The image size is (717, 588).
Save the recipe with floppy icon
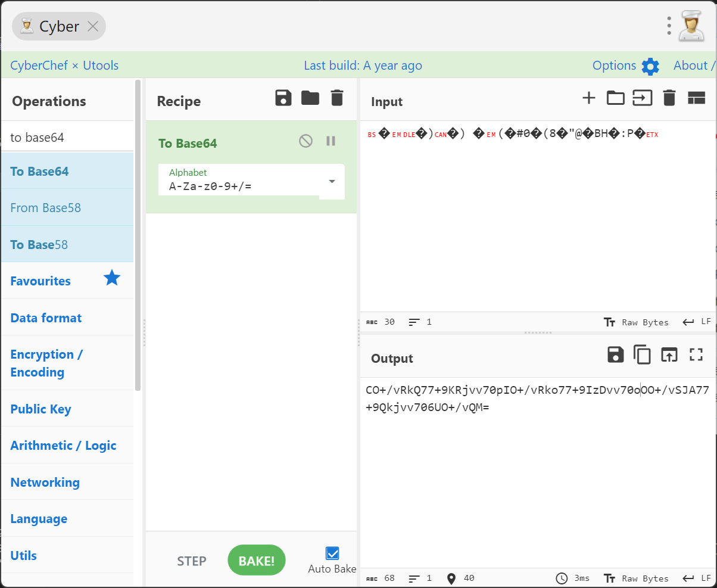[283, 98]
